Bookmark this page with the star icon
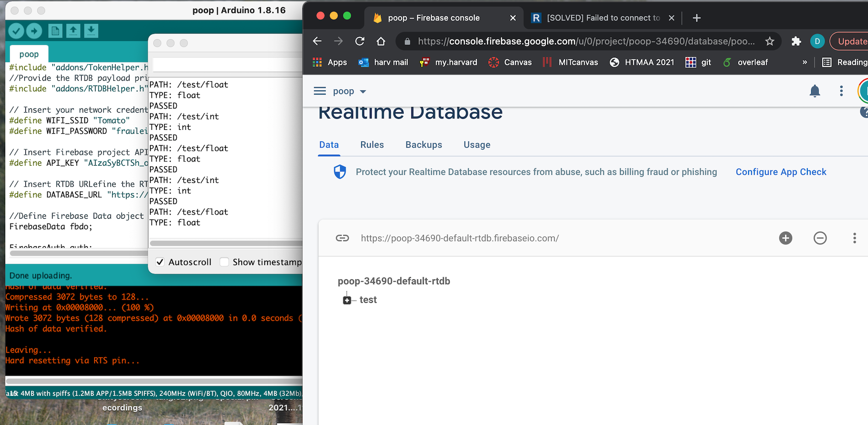 click(x=770, y=41)
